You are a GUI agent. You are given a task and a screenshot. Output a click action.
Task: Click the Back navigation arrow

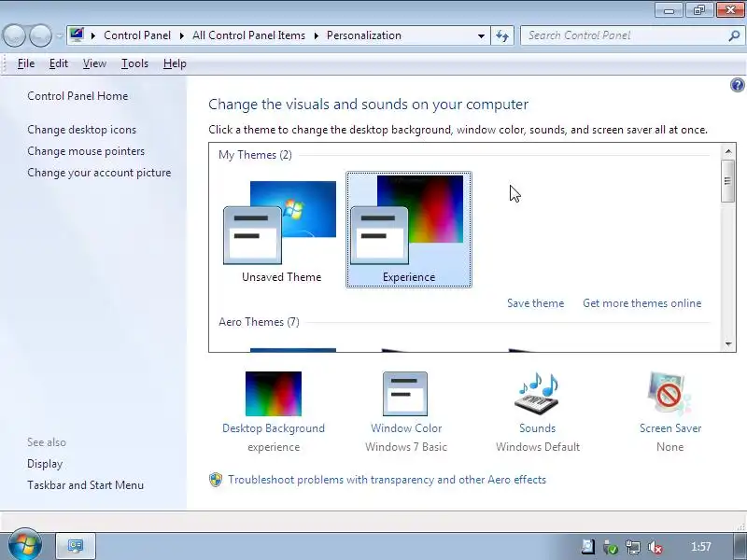14,35
